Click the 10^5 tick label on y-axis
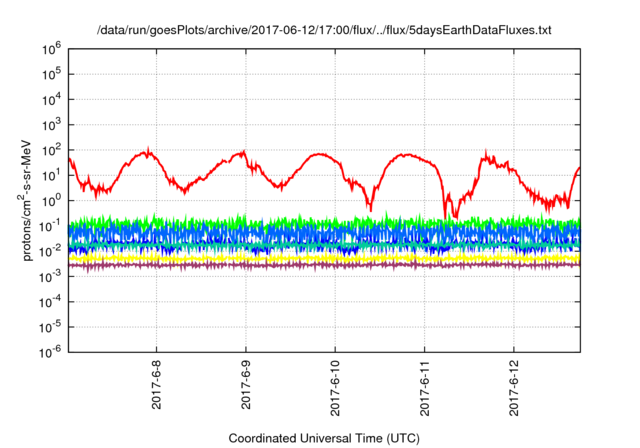The width and height of the screenshot is (640, 448). (x=52, y=73)
